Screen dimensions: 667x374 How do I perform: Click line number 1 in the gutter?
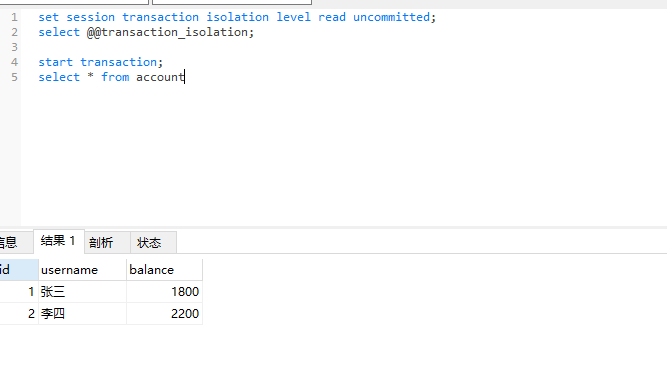point(14,17)
